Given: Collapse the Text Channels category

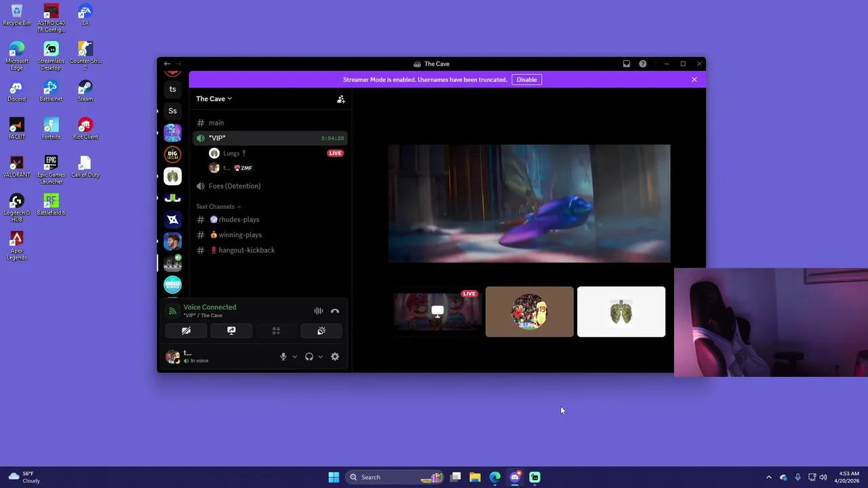Looking at the screenshot, I should pyautogui.click(x=218, y=207).
